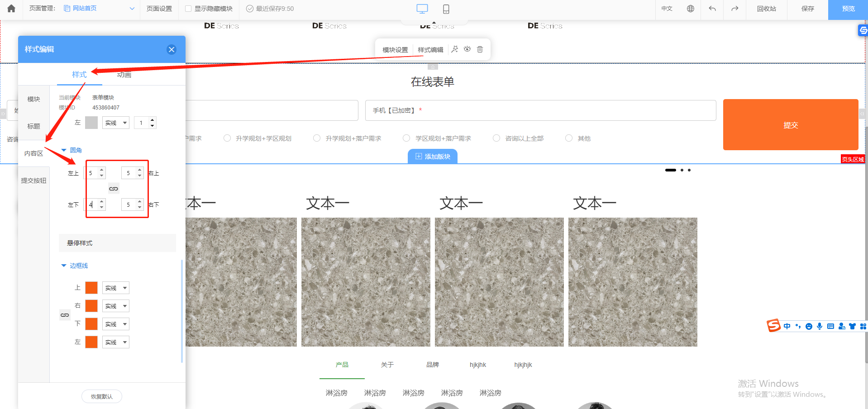Image resolution: width=868 pixels, height=409 pixels.
Task: Open the top border orange color swatch
Action: pos(91,288)
